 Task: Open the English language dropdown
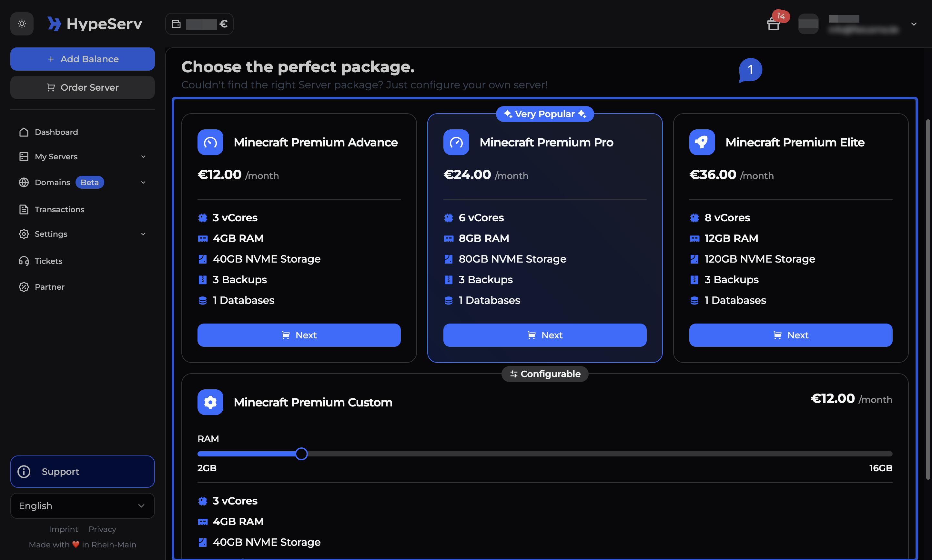click(82, 506)
